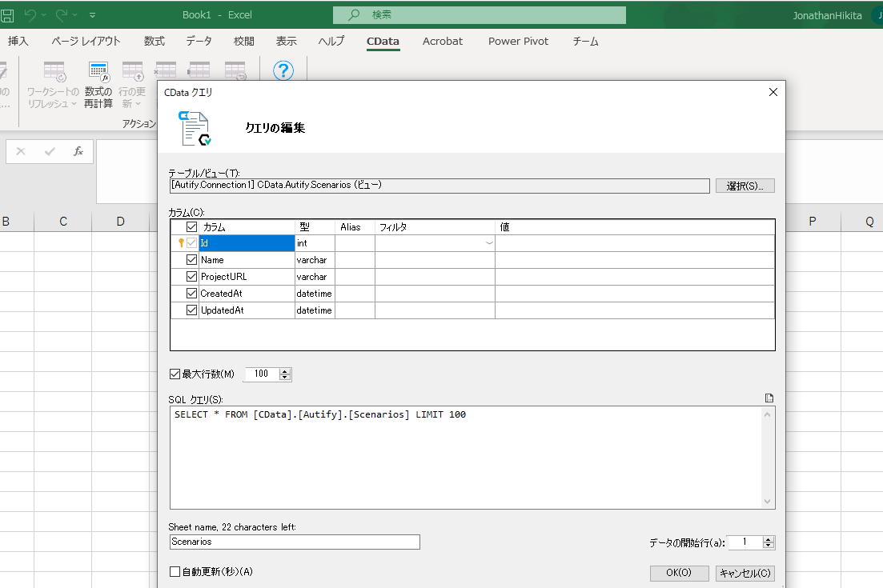Screen dimensions: 883x588
Task: Click the copy SQL to clipboard icon
Action: click(769, 398)
